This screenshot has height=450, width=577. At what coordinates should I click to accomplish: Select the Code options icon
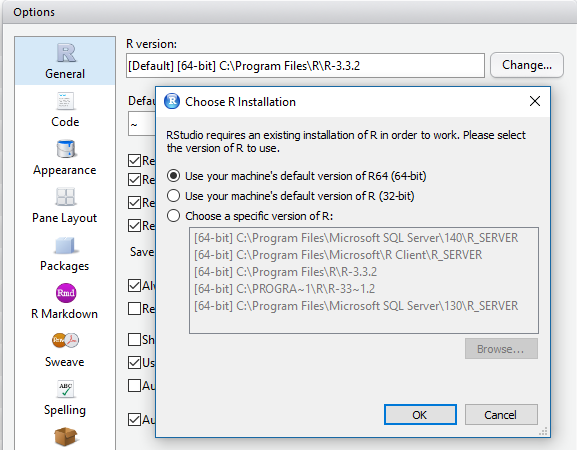tap(66, 101)
